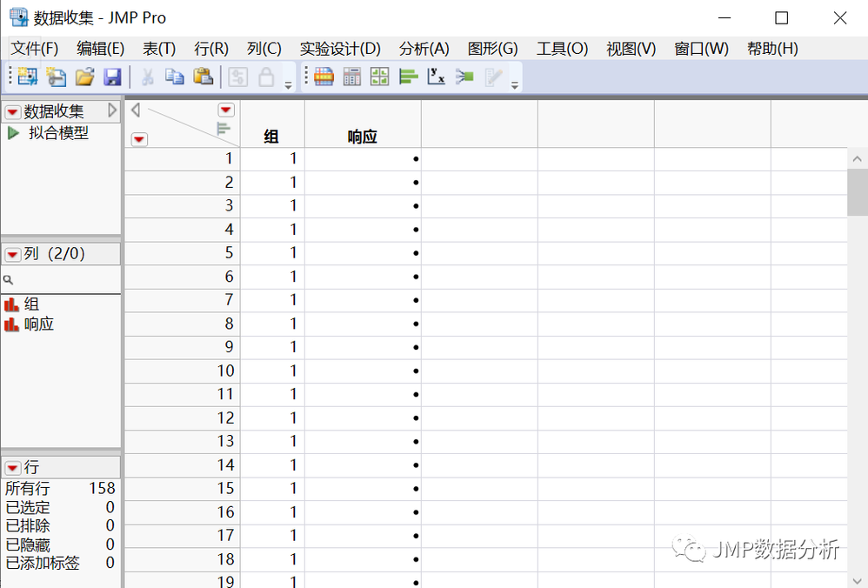
Task: Click the right-pointing arrow next to 数据收集
Action: pyautogui.click(x=112, y=110)
